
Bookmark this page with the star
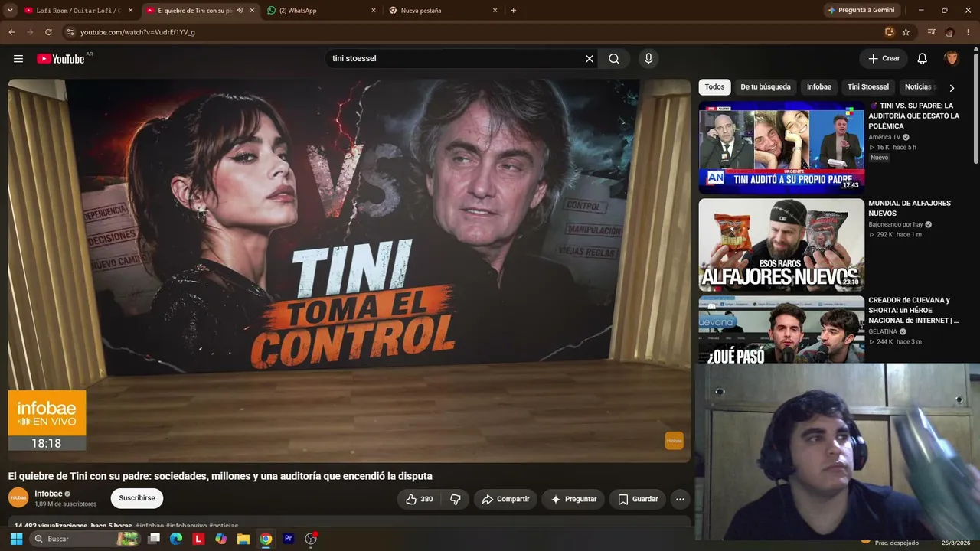[906, 32]
